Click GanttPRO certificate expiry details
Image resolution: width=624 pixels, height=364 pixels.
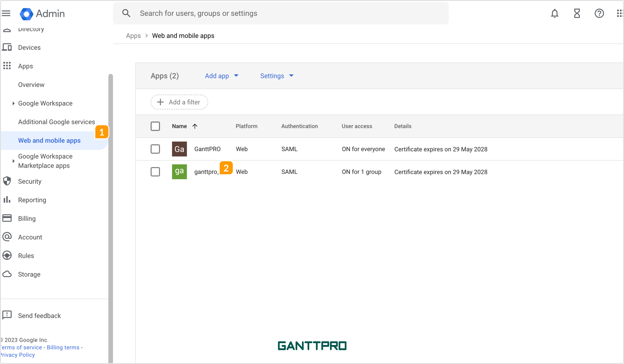(x=441, y=149)
